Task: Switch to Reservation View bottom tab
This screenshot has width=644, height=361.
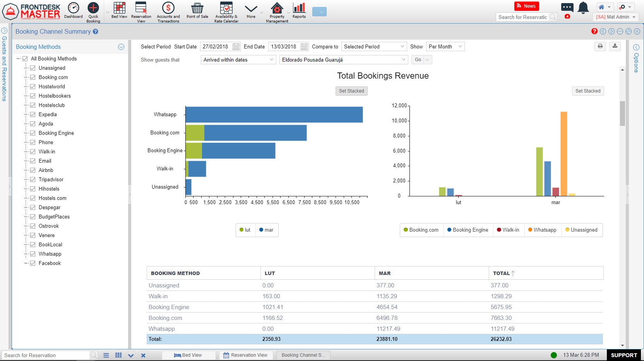Action: pos(246,355)
